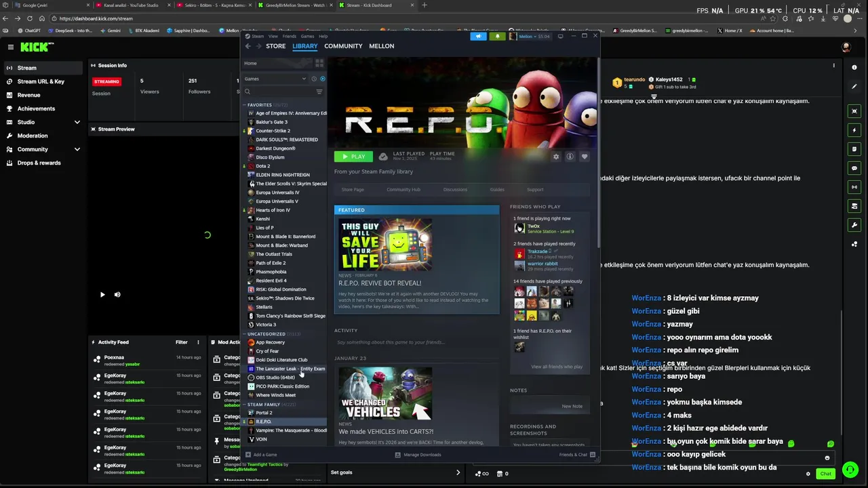Click the Kick note document icon
The image size is (868, 488).
854,149
